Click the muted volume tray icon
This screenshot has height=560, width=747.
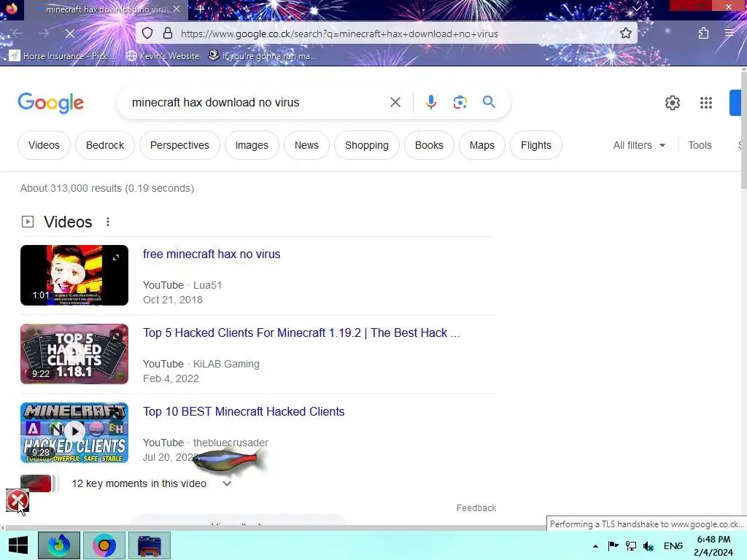point(648,546)
